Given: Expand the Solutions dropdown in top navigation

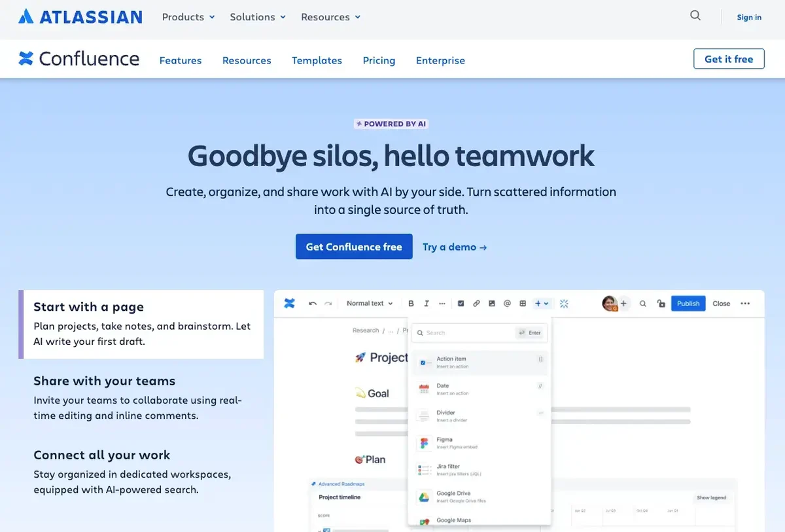Looking at the screenshot, I should point(258,17).
